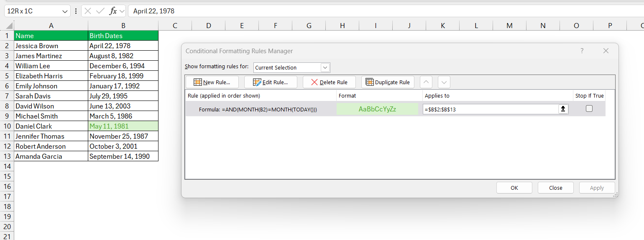Screen dimensions: 644x240
Task: Select cell James Martinez
Action: coord(51,56)
